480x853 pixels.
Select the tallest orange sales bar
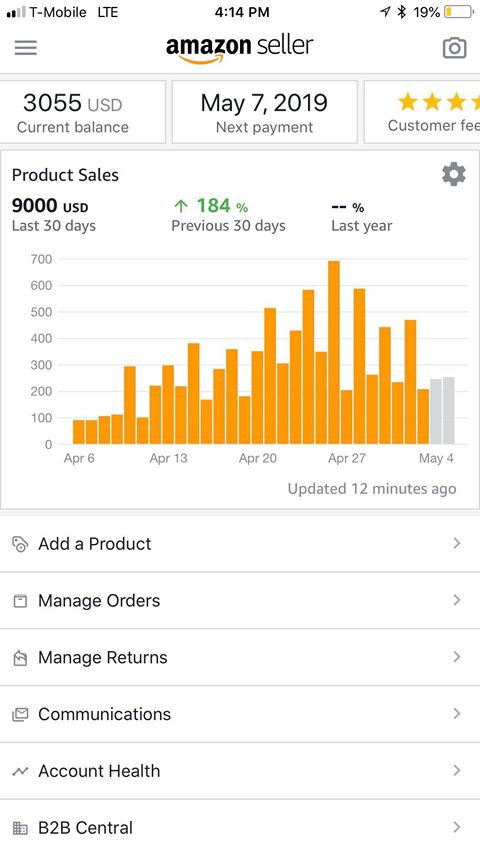tap(334, 353)
